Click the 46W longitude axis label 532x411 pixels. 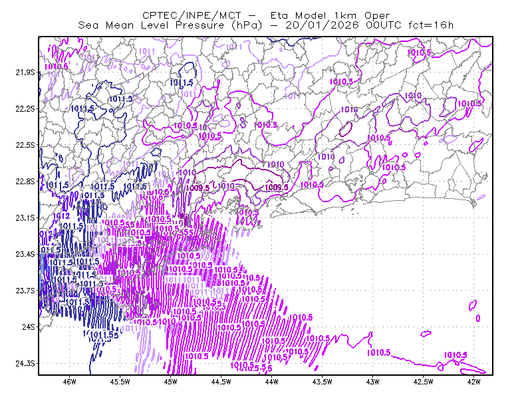pos(70,382)
